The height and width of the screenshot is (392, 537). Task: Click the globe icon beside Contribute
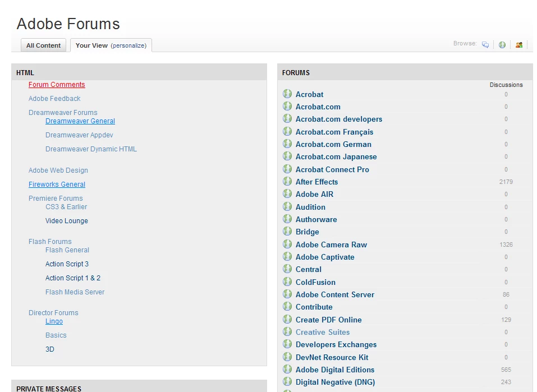287,306
